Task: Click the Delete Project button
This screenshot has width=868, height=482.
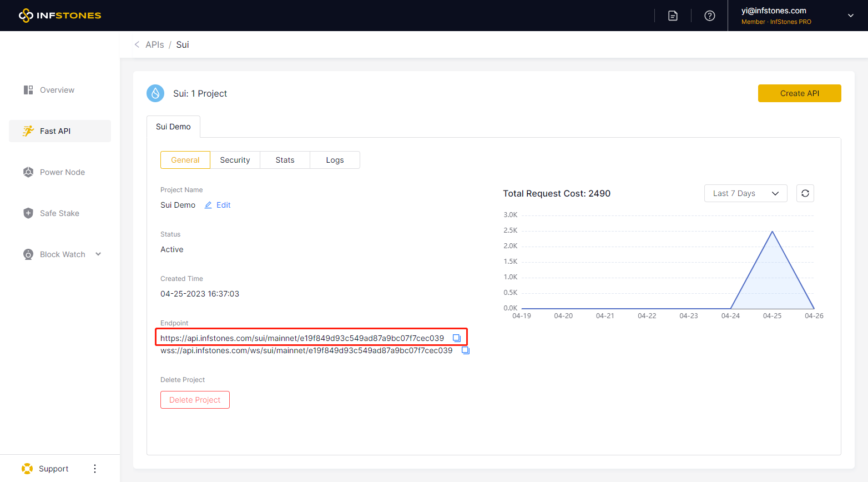Action: [x=195, y=400]
